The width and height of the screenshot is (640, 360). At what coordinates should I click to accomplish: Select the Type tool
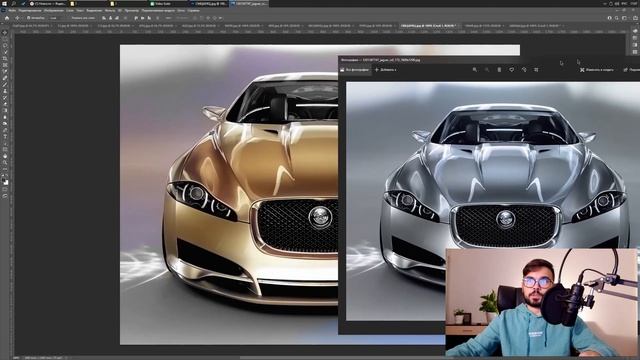point(5,137)
